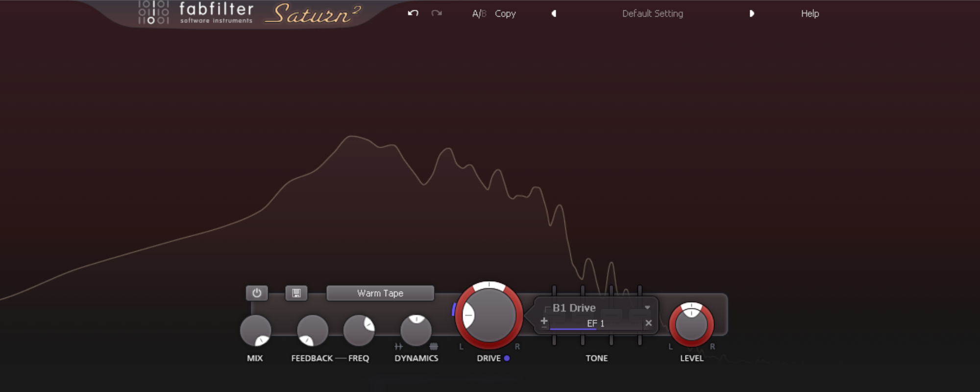Click the blue modulation dot next to Drive
This screenshot has height=392, width=980.
(507, 358)
